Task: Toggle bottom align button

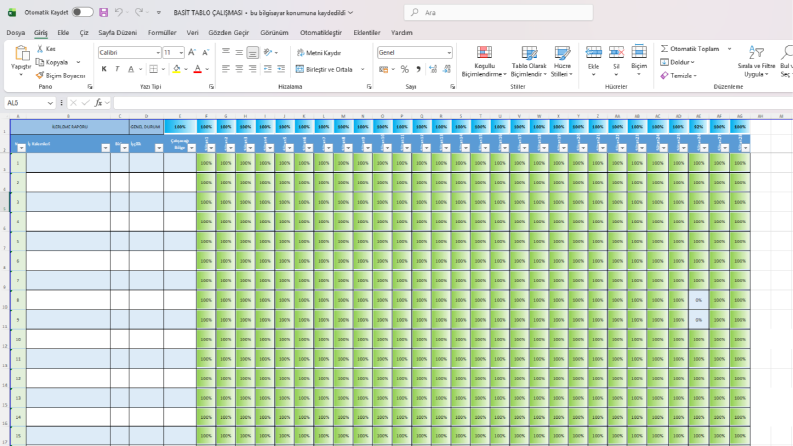Action: point(252,52)
